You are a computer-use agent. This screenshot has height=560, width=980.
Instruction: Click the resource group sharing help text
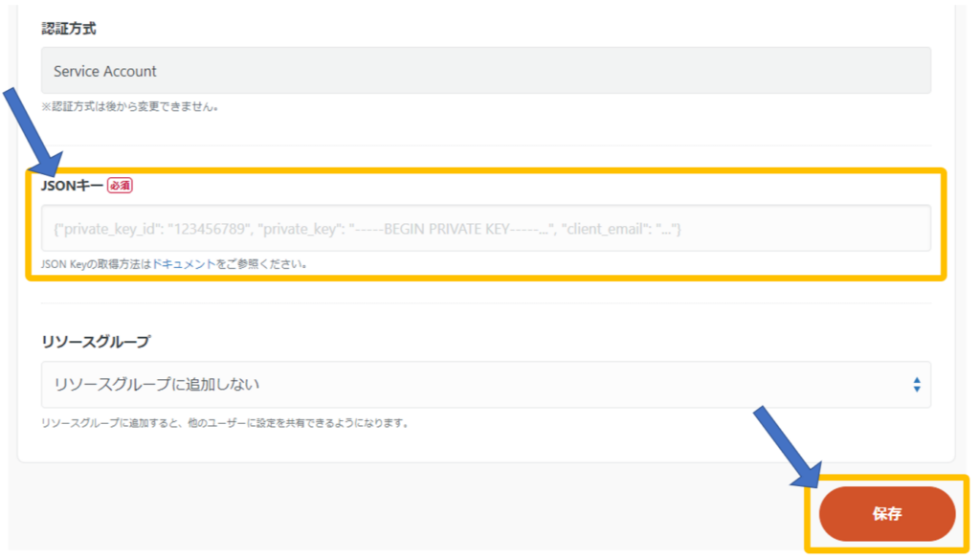pos(225,422)
